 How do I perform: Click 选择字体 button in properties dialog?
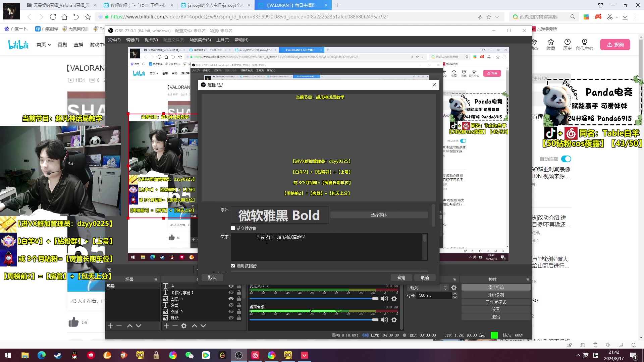379,215
